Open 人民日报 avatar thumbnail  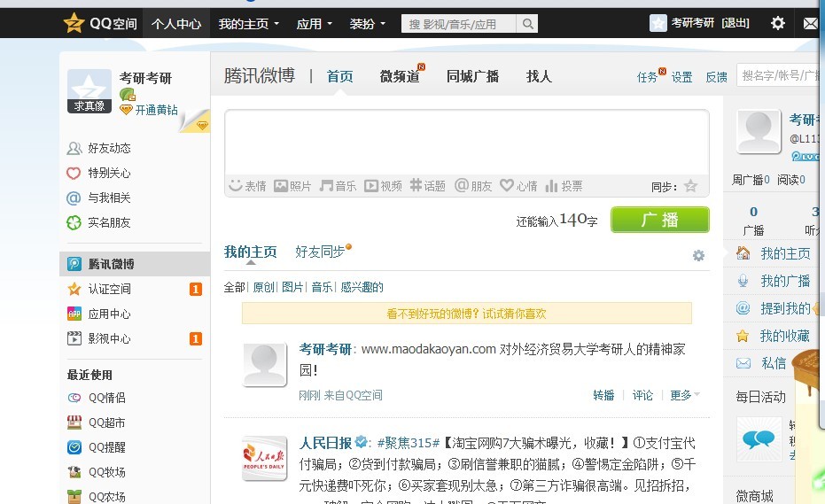pyautogui.click(x=264, y=458)
